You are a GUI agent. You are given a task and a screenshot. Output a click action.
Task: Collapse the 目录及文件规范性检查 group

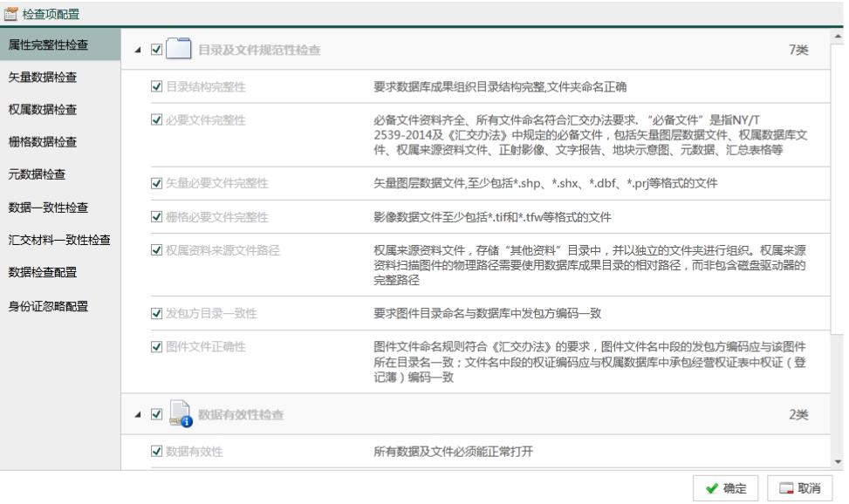pyautogui.click(x=138, y=50)
